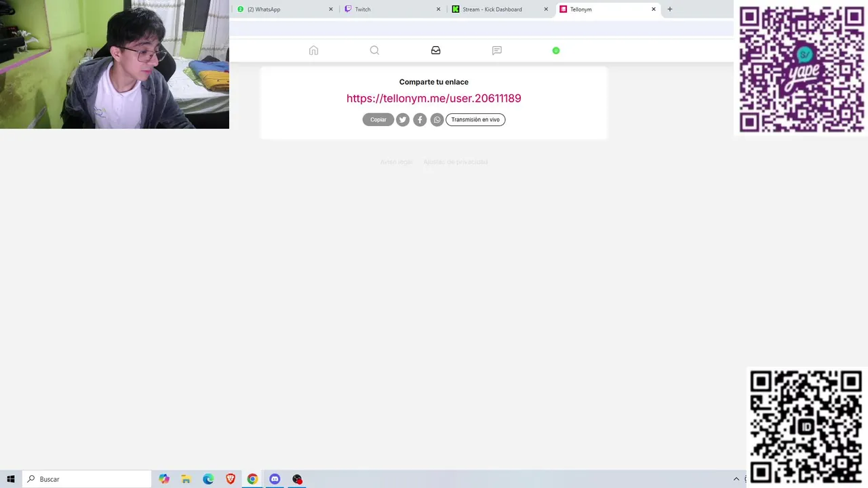Launch Copilot from the taskbar
The image size is (868, 488).
tap(164, 479)
